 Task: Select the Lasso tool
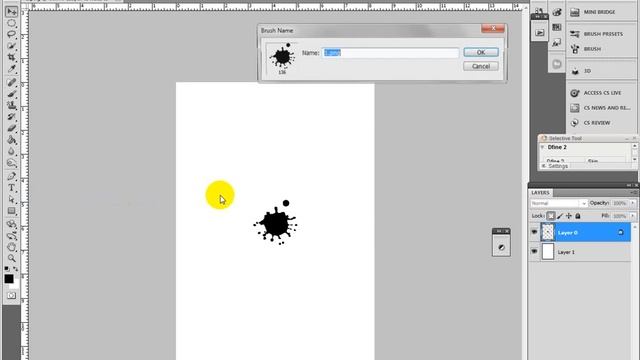point(11,35)
